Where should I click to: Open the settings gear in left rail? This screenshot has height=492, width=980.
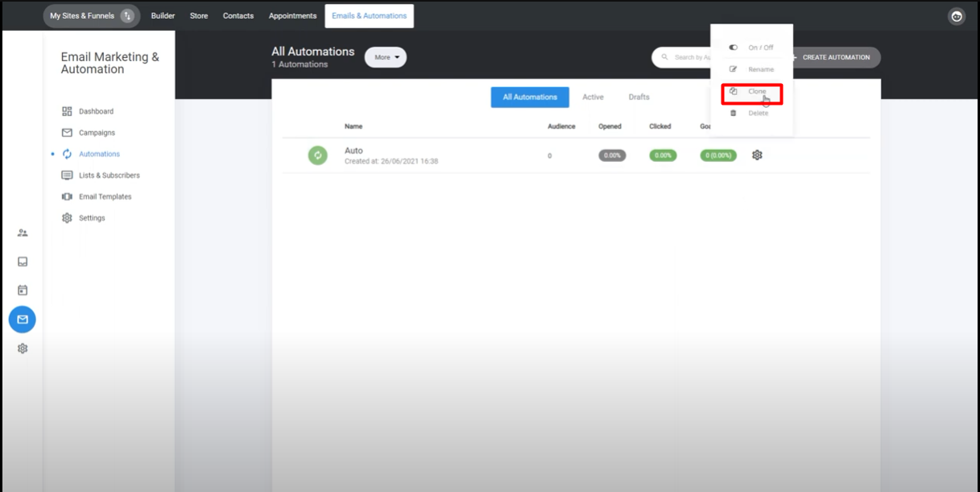tap(23, 349)
